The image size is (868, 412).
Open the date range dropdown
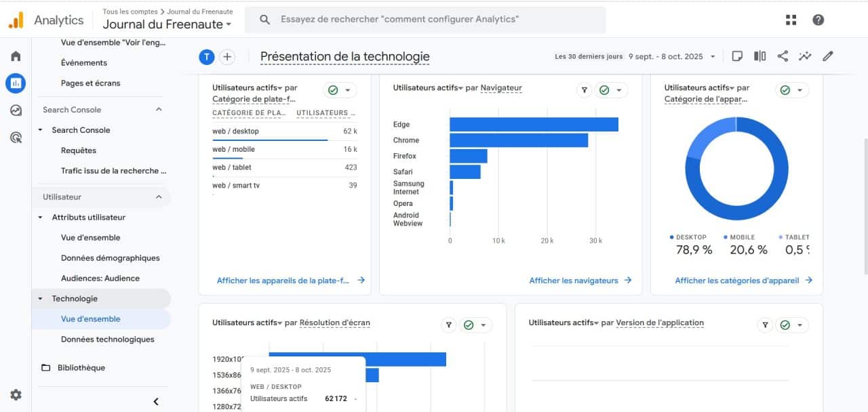(x=671, y=57)
